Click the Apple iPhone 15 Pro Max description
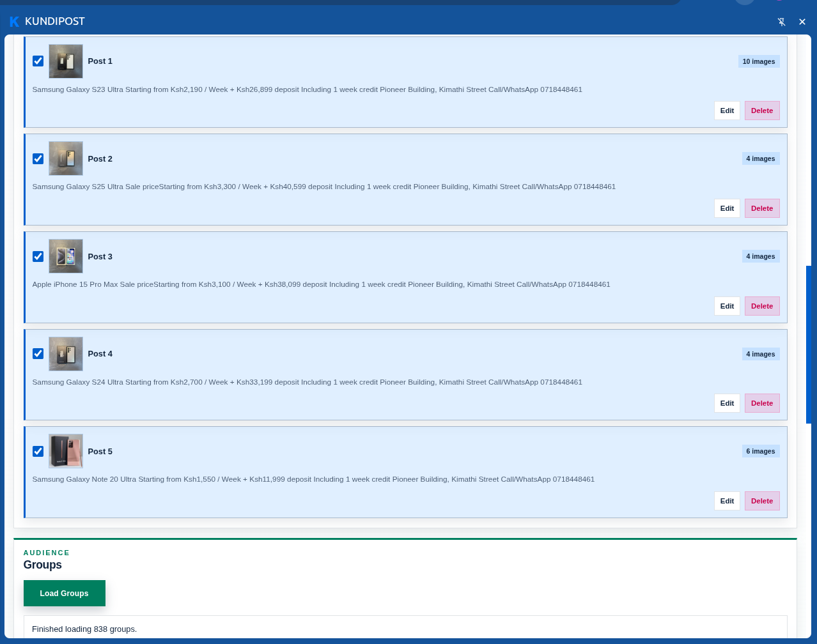 (322, 284)
